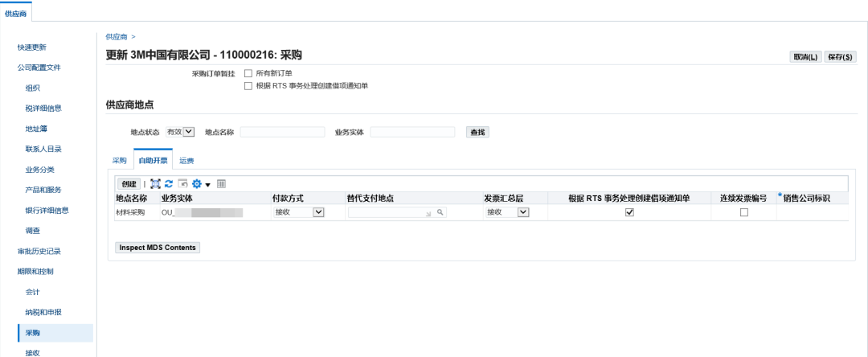This screenshot has height=357, width=868.
Task: Tick 根据 RTS 事务处理创建借项通知单 checkbox under 采购订单暂挂
Action: 248,86
